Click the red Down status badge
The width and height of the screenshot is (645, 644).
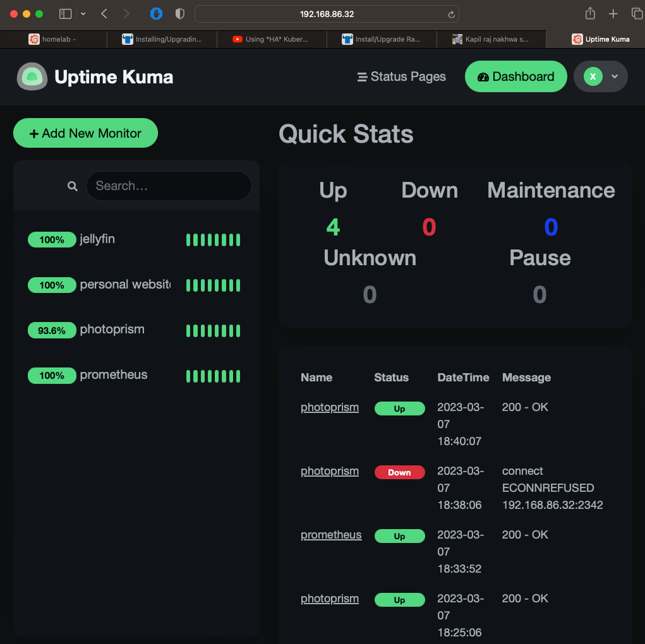pyautogui.click(x=399, y=472)
